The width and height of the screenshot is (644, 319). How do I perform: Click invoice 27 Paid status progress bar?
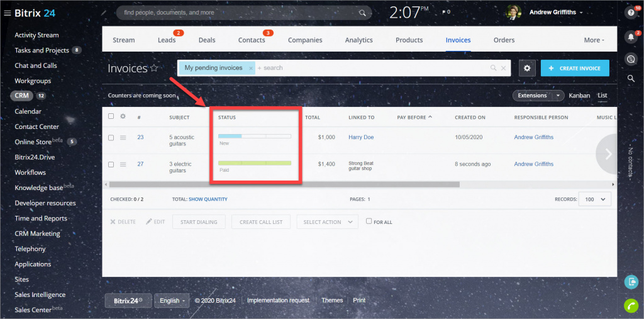pos(255,163)
